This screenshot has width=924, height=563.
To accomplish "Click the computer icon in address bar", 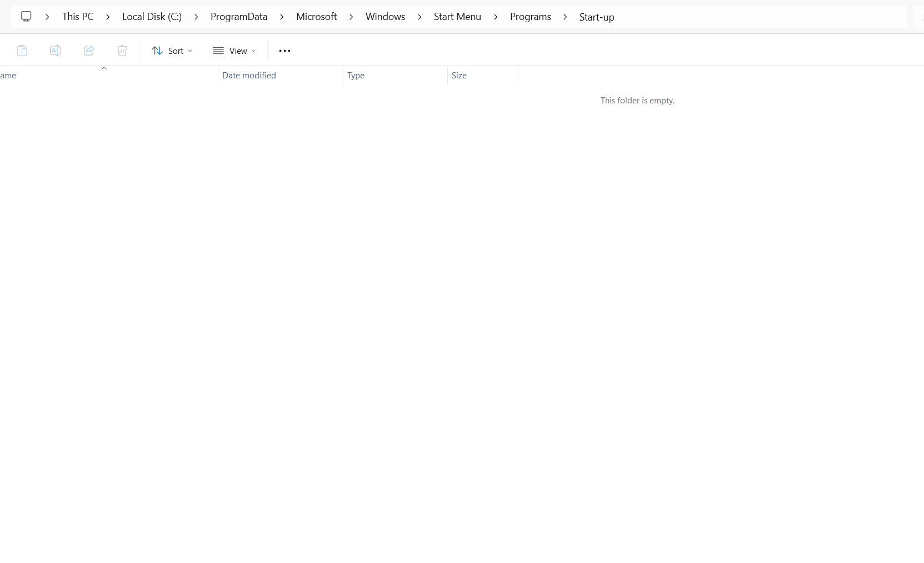I will coord(26,16).
